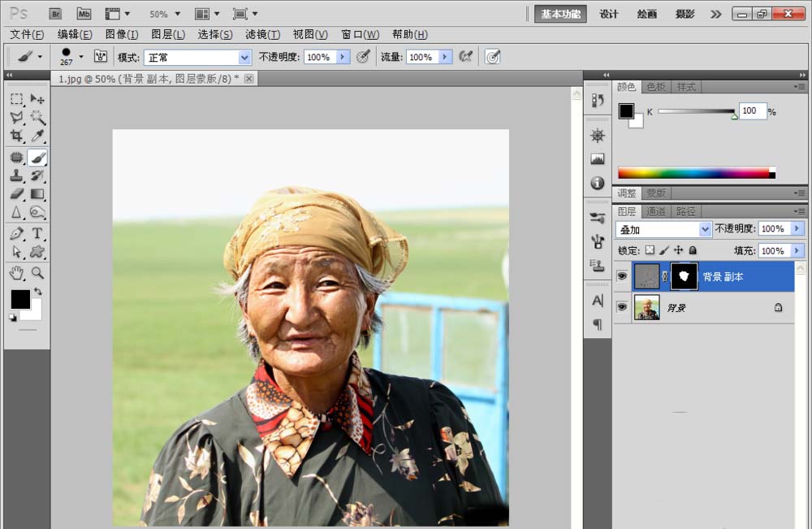Pick the Clone Stamp tool
Image resolution: width=812 pixels, height=529 pixels.
pos(16,176)
